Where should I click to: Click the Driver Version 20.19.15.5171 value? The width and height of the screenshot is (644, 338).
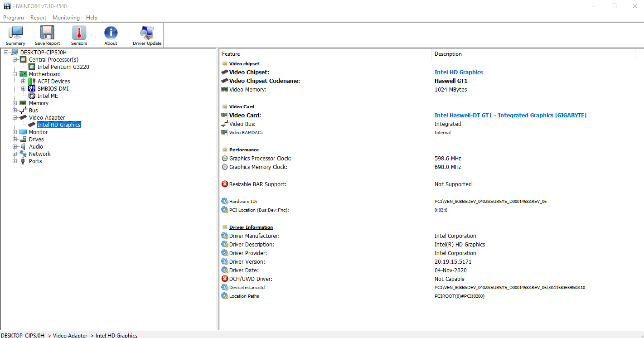(x=453, y=261)
